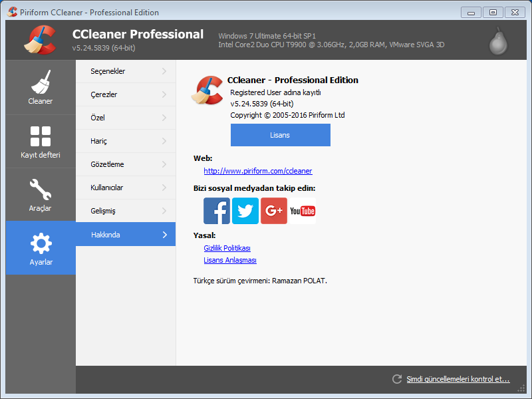Click the chevron next to Gözetleme

[x=164, y=164]
